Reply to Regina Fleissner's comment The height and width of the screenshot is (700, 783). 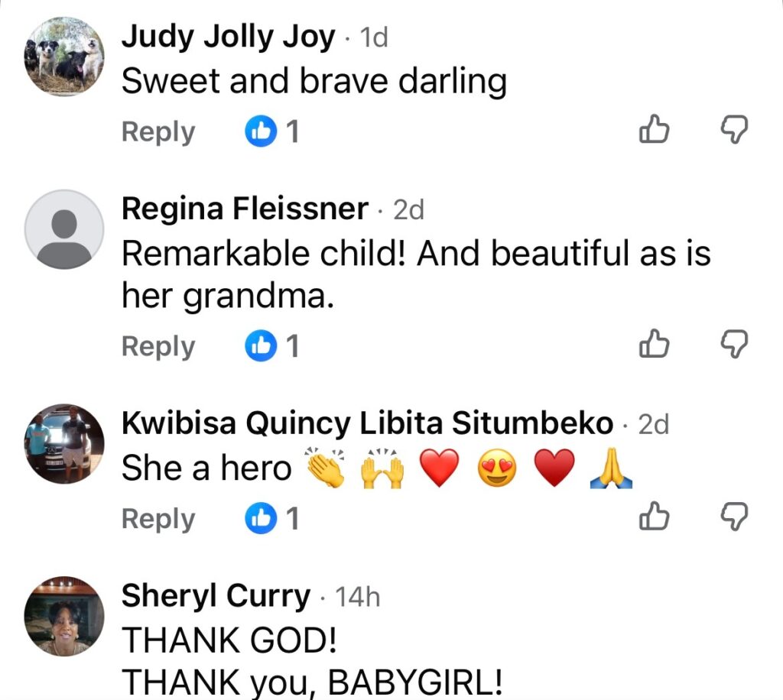point(158,347)
